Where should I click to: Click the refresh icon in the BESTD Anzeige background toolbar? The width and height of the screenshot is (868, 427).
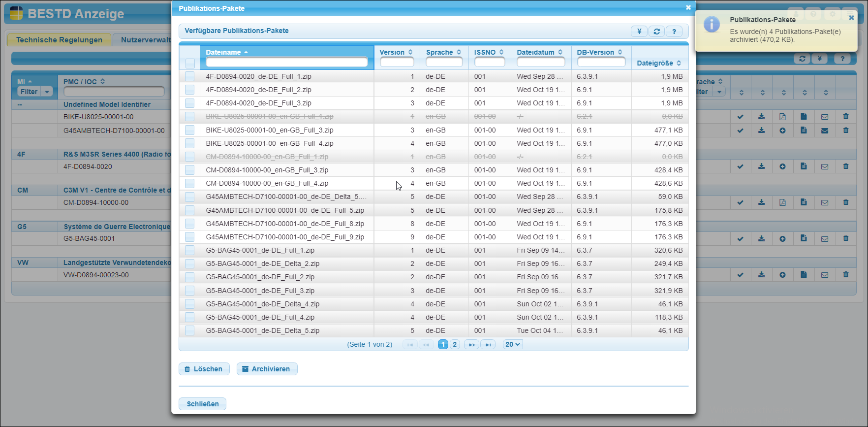point(802,58)
